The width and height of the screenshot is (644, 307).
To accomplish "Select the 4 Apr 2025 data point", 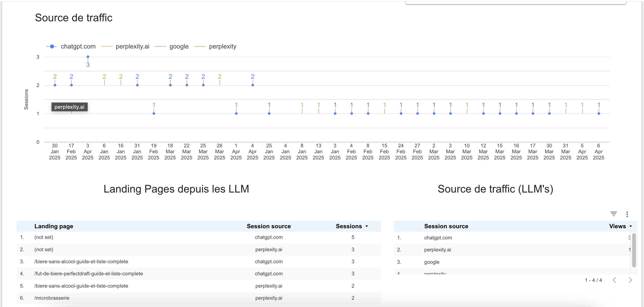I will (253, 85).
